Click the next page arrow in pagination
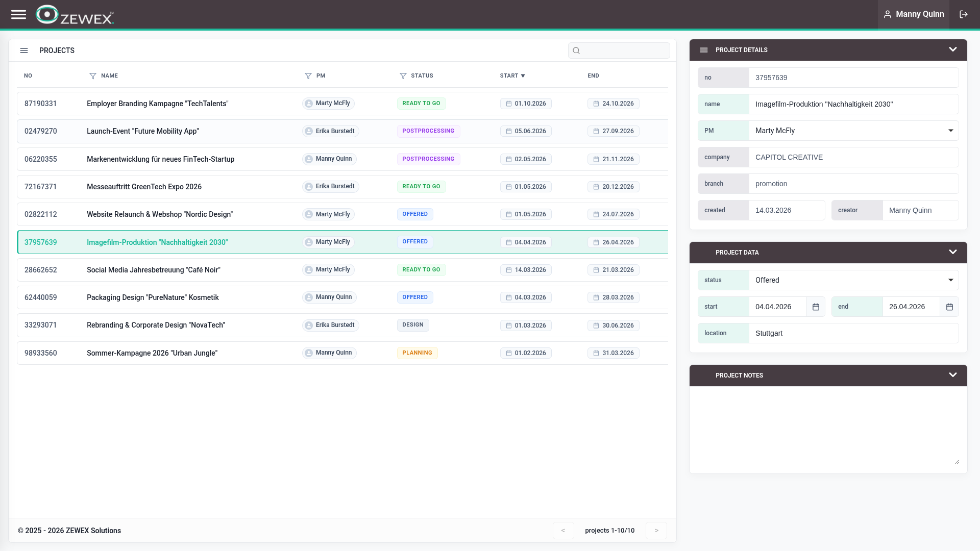Viewport: 980px width, 551px height. tap(656, 530)
